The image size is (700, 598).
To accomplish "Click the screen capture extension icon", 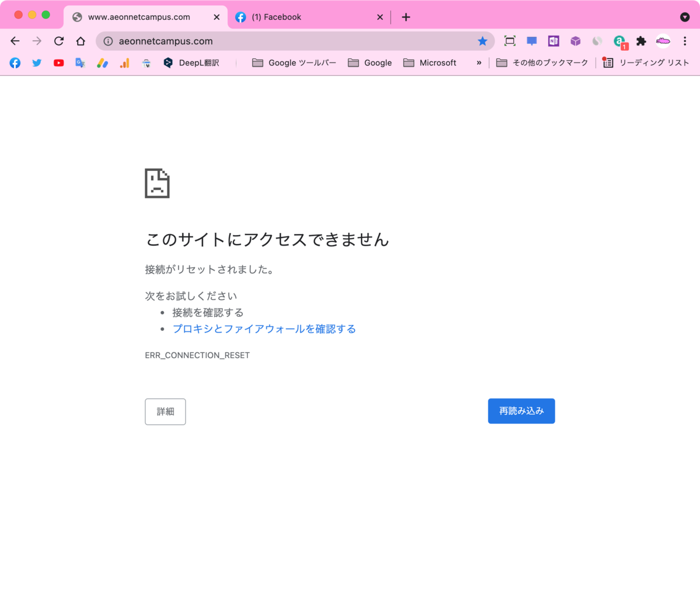I will pos(509,41).
